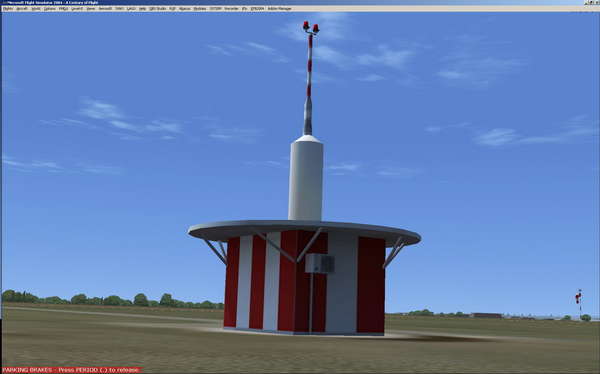600x374 pixels.
Task: Open the Aerosoft menu
Action: click(105, 8)
